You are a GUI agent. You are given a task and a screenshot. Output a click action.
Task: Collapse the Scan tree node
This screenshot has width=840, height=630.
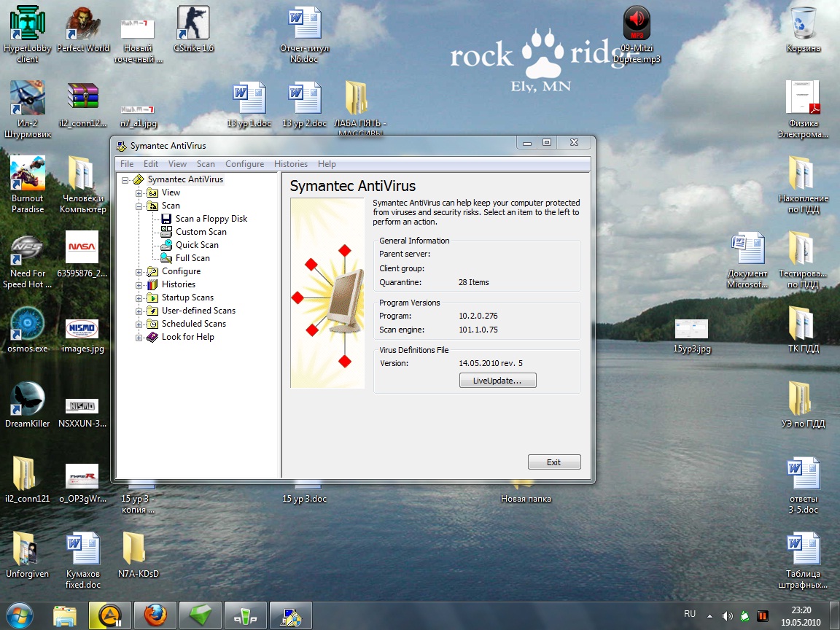click(x=139, y=206)
